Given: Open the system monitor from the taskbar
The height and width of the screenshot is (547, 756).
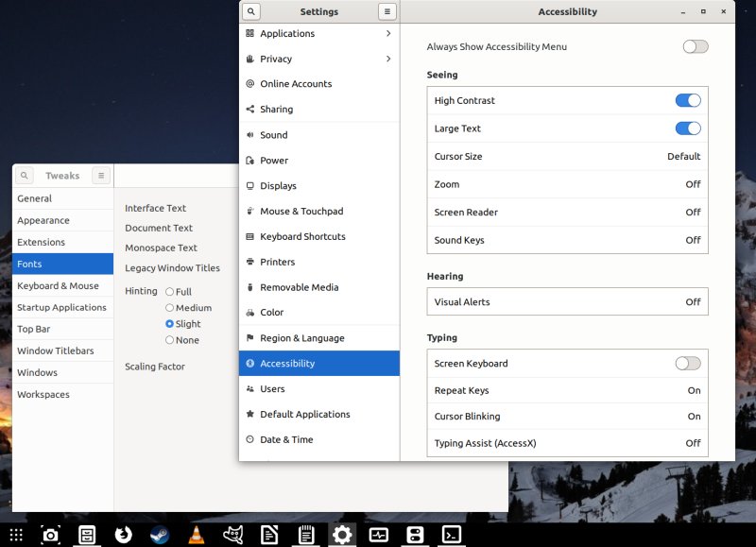Looking at the screenshot, I should tap(379, 535).
